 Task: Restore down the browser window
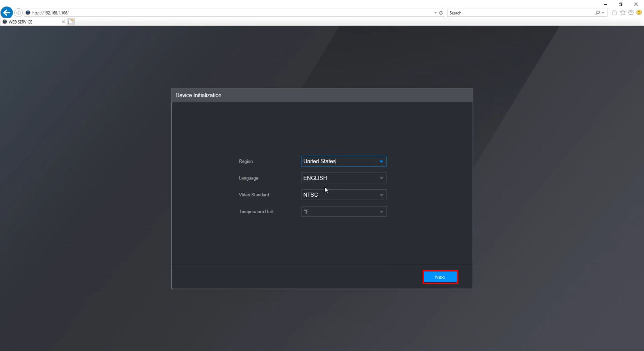(620, 4)
